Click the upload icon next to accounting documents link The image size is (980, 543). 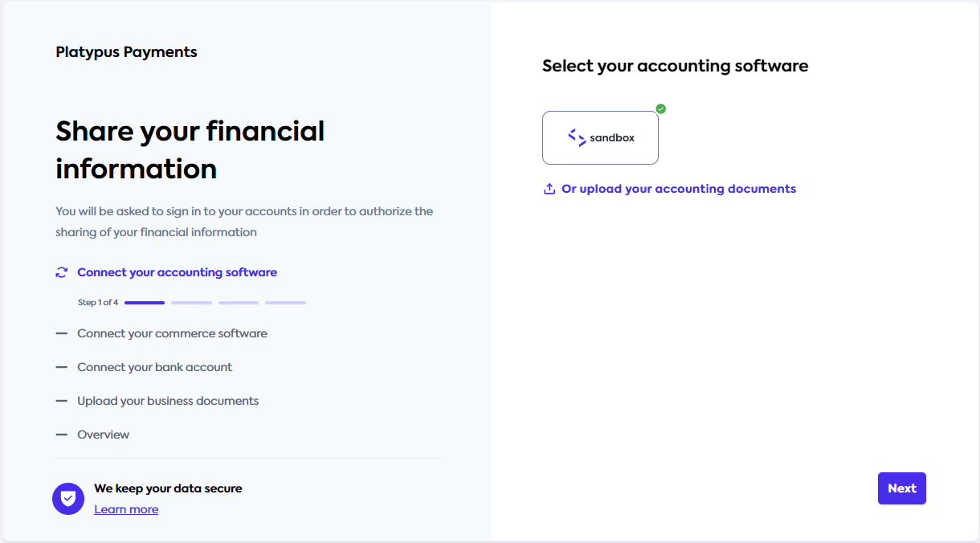tap(549, 188)
